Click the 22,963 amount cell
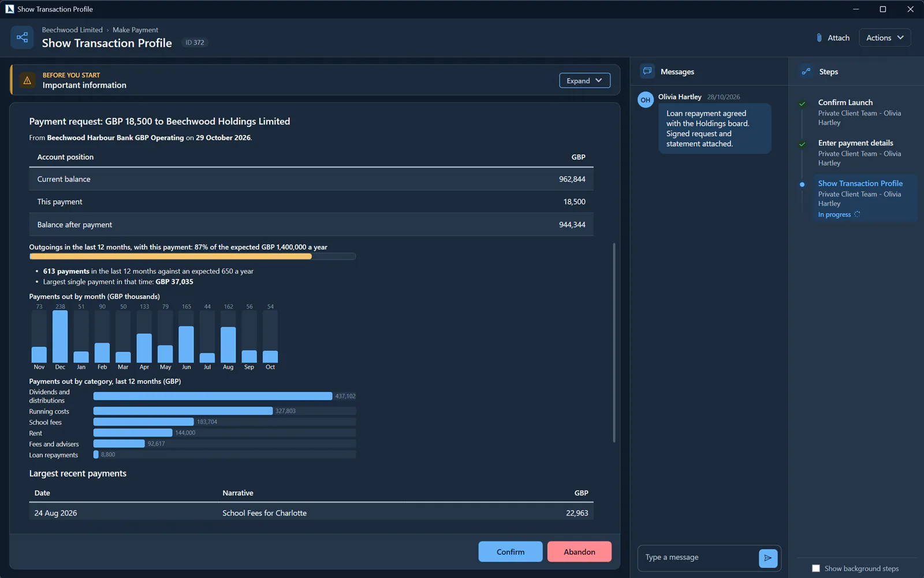The width and height of the screenshot is (924, 578). click(577, 513)
